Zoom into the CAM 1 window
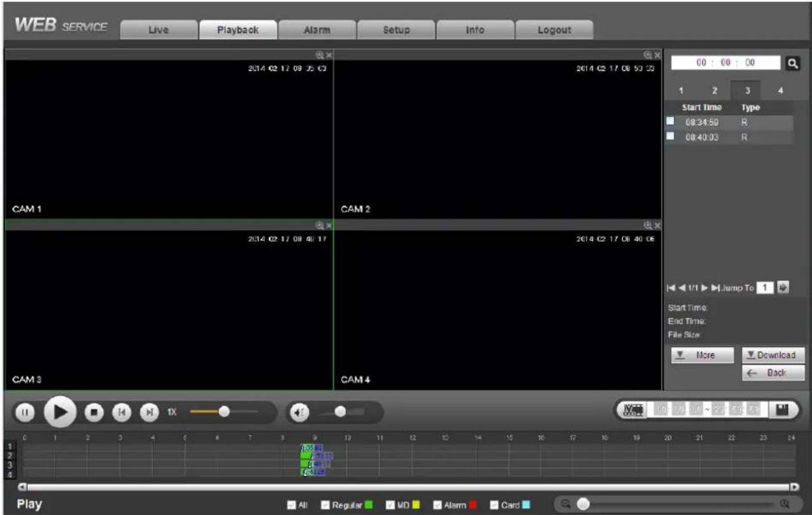Image resolution: width=812 pixels, height=515 pixels. tap(320, 56)
